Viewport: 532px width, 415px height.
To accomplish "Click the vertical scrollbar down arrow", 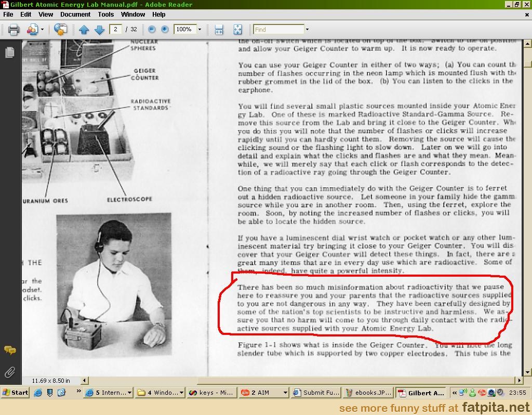I will point(528,372).
